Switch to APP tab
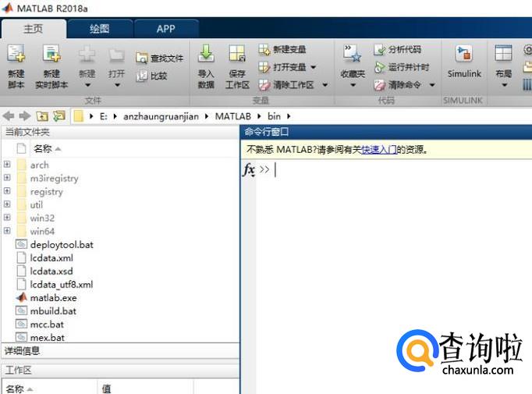 [166, 29]
